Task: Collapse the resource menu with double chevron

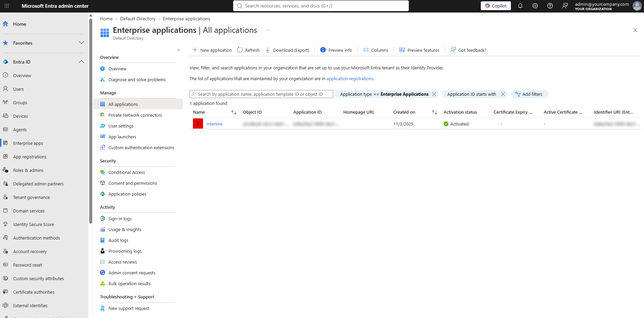Action: point(179,50)
